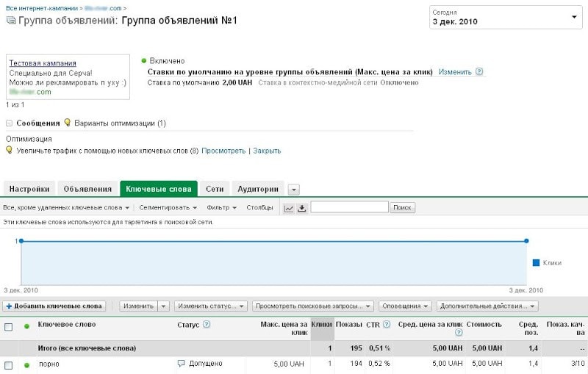Toggle the chart display icon
The height and width of the screenshot is (374, 588).
coord(289,208)
